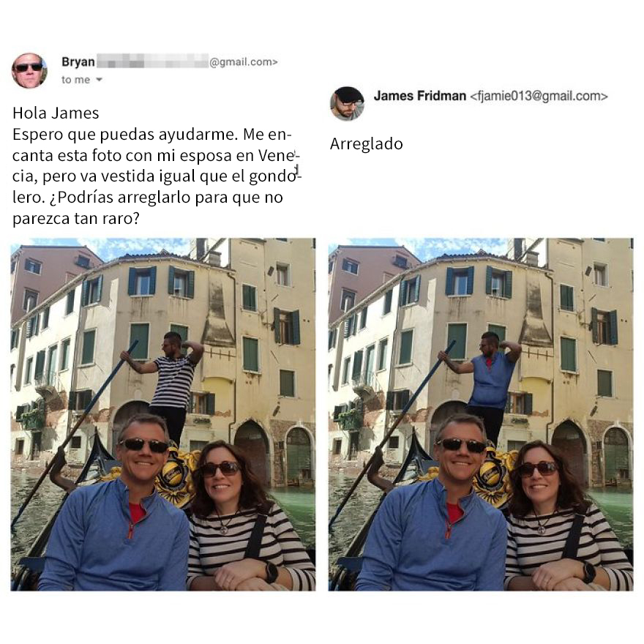Click Bryan's blurred email address
Screen dimensions: 644x644
pos(152,61)
